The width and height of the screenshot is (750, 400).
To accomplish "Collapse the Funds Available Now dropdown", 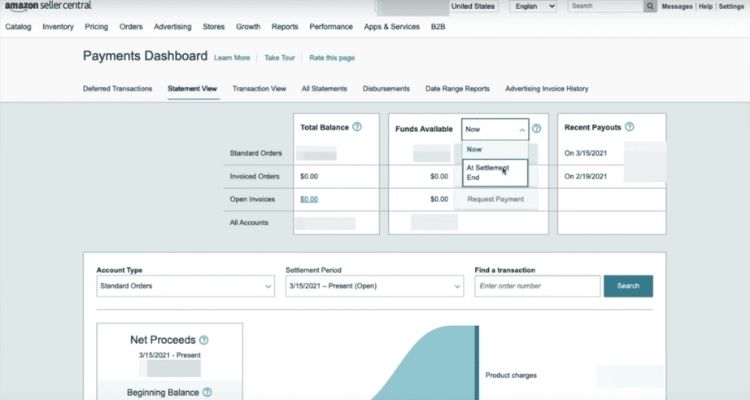I will (495, 129).
